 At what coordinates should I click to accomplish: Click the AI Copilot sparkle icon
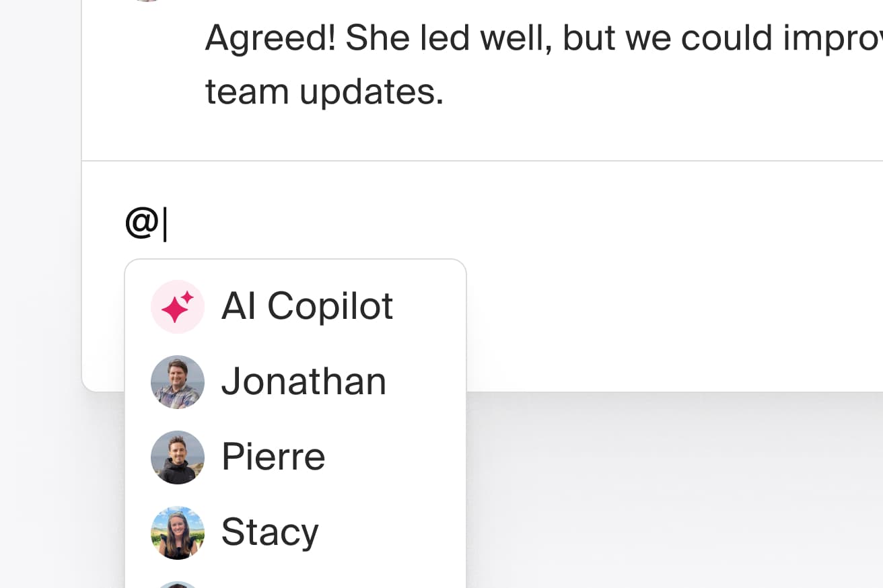(177, 307)
